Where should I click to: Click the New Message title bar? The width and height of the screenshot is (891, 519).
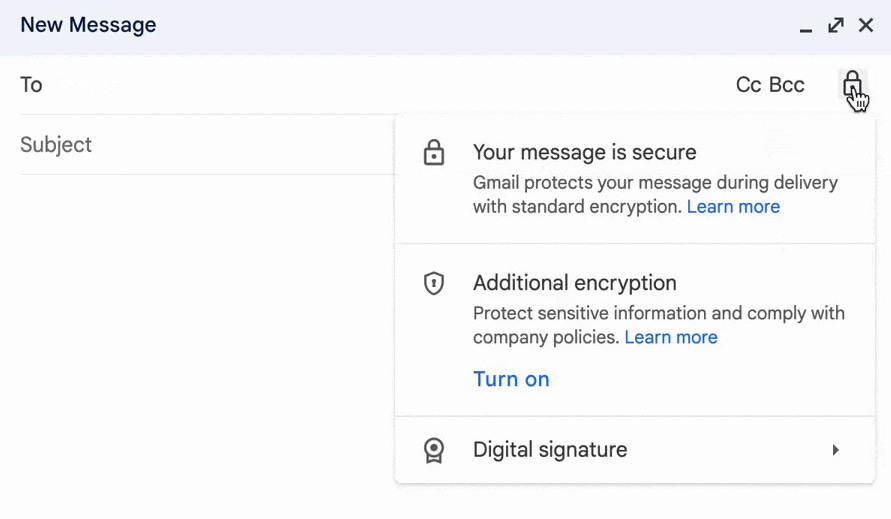(400, 26)
